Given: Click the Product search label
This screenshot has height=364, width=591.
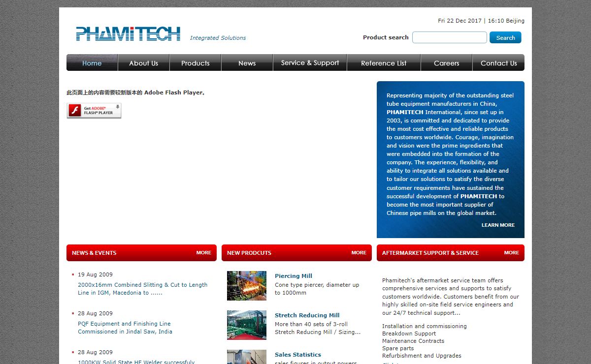Looking at the screenshot, I should click(x=386, y=37).
